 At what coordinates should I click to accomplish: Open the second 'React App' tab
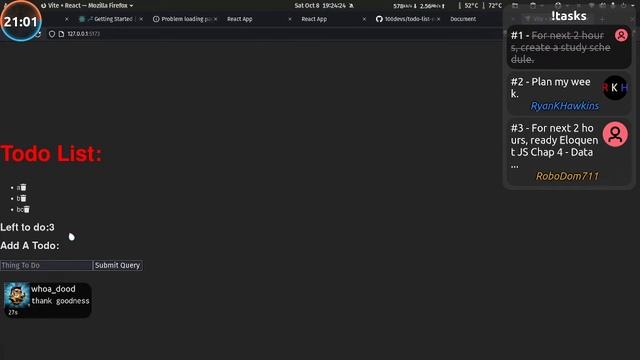point(314,19)
